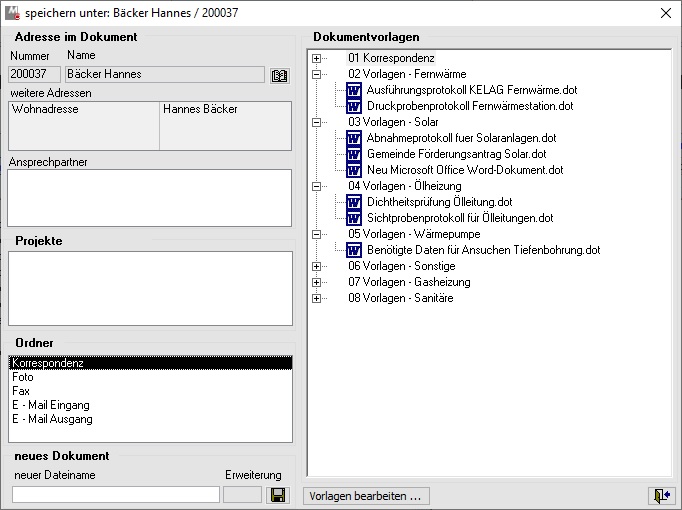Expand the 08 Vorlagen - Sanitäre node

[317, 298]
